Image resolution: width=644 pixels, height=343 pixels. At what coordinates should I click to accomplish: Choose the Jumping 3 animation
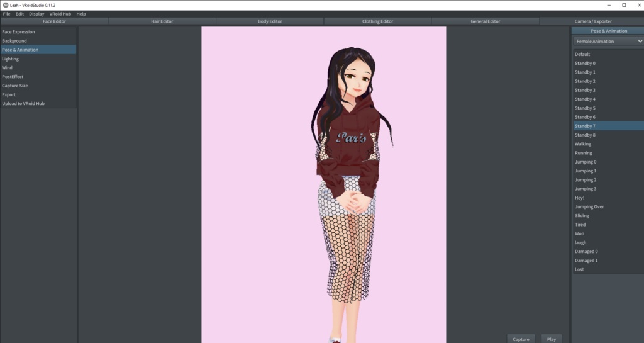(608, 189)
